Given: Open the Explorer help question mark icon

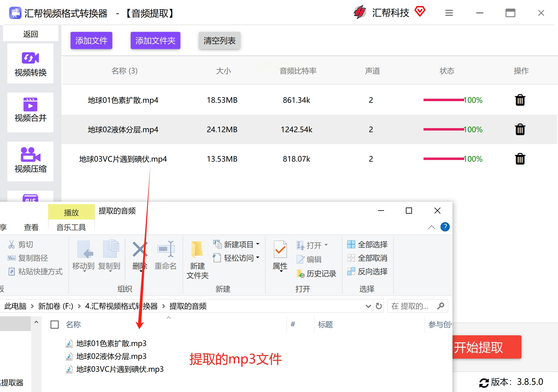Looking at the screenshot, I should 445,227.
